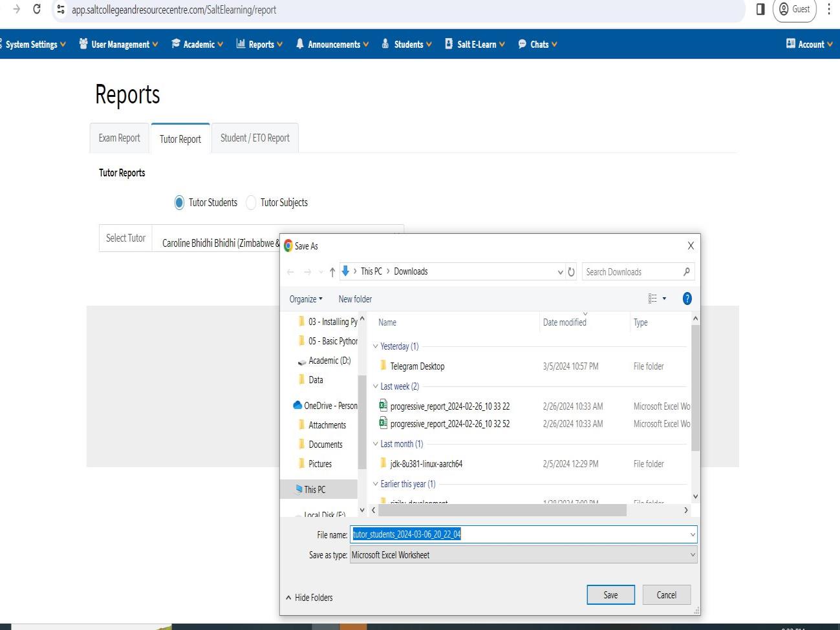The height and width of the screenshot is (630, 840).
Task: Select the Tutor Subjects radio button
Action: click(x=251, y=203)
